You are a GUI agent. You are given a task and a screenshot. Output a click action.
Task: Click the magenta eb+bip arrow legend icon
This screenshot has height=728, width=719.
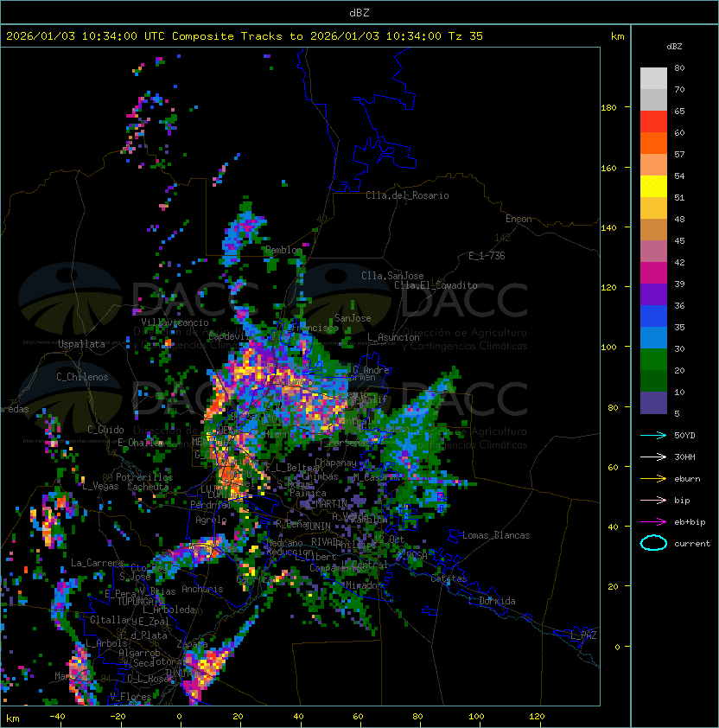[x=653, y=522]
